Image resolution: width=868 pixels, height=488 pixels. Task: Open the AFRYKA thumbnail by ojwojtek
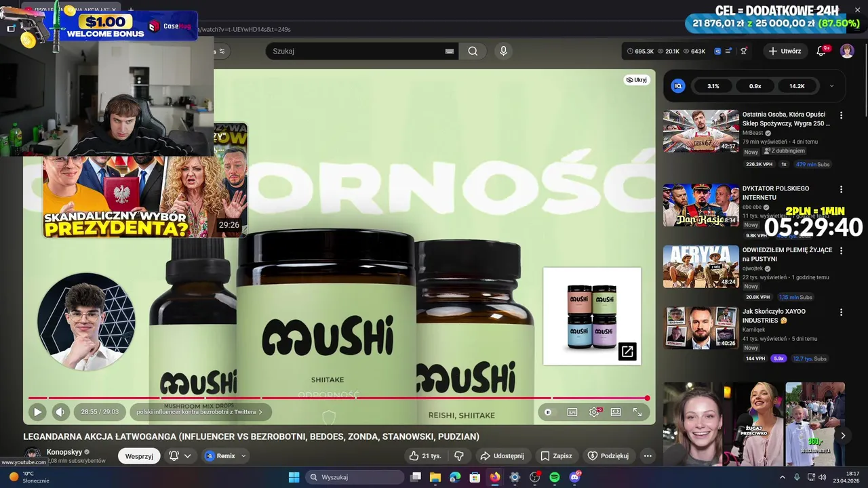click(701, 266)
